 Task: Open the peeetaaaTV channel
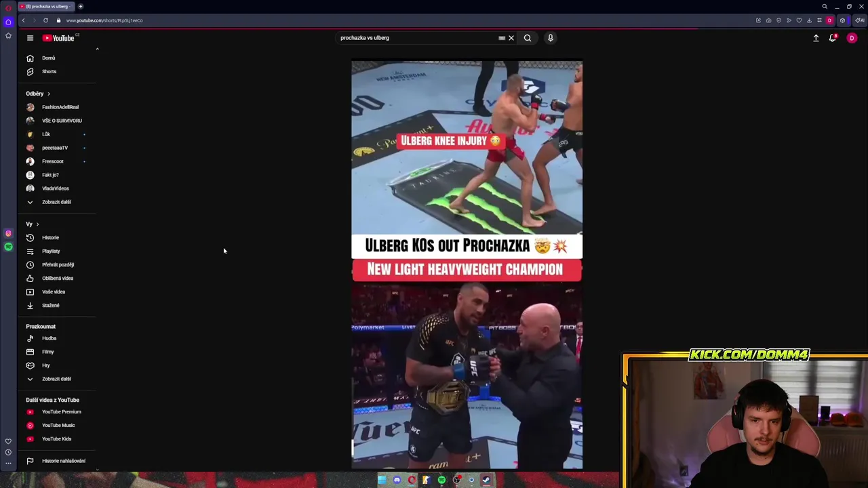point(58,148)
